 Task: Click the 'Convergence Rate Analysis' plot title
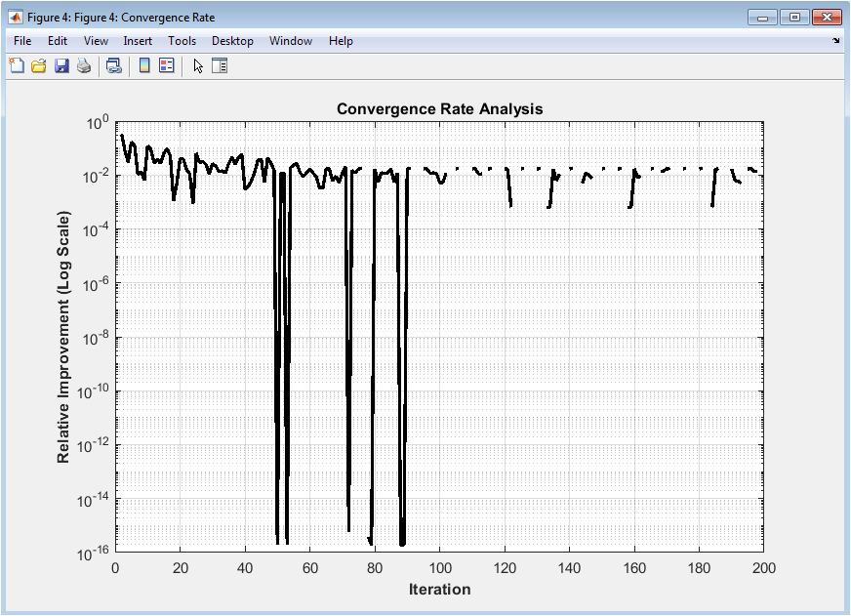[x=439, y=109]
